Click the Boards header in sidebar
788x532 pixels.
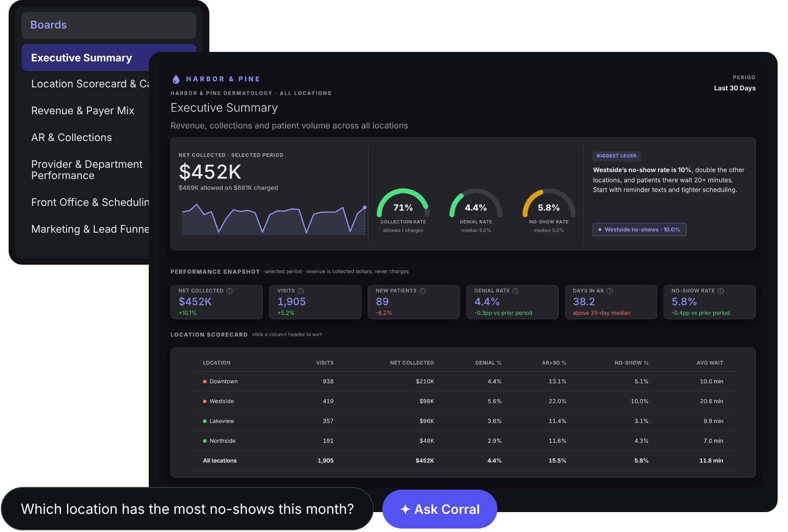(x=109, y=25)
